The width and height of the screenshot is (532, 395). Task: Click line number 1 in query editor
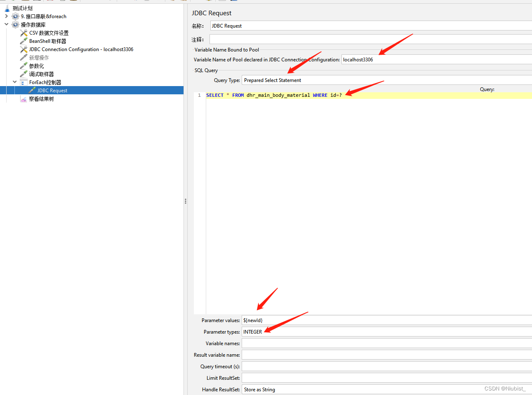(x=200, y=95)
